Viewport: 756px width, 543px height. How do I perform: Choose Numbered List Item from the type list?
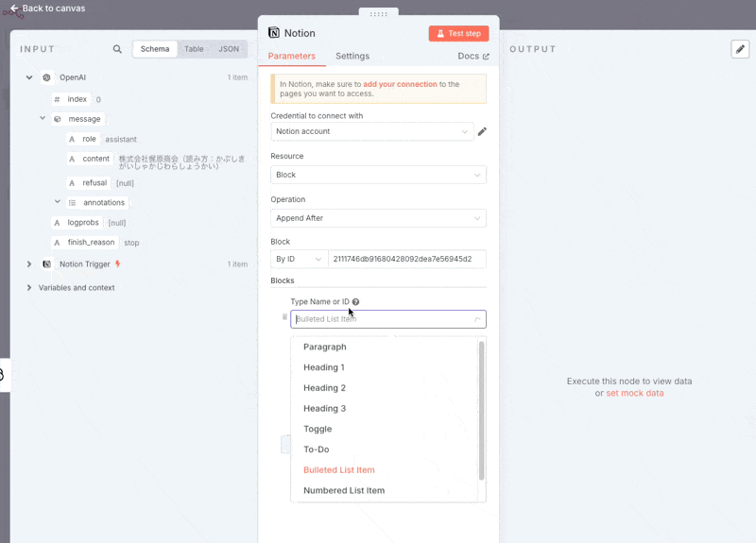[384, 490]
